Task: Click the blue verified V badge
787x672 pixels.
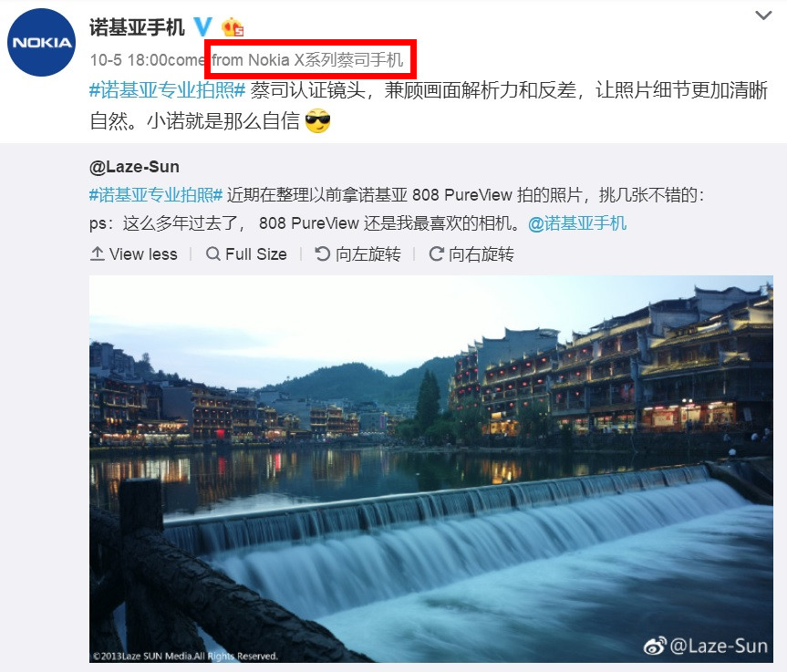Action: (x=203, y=26)
